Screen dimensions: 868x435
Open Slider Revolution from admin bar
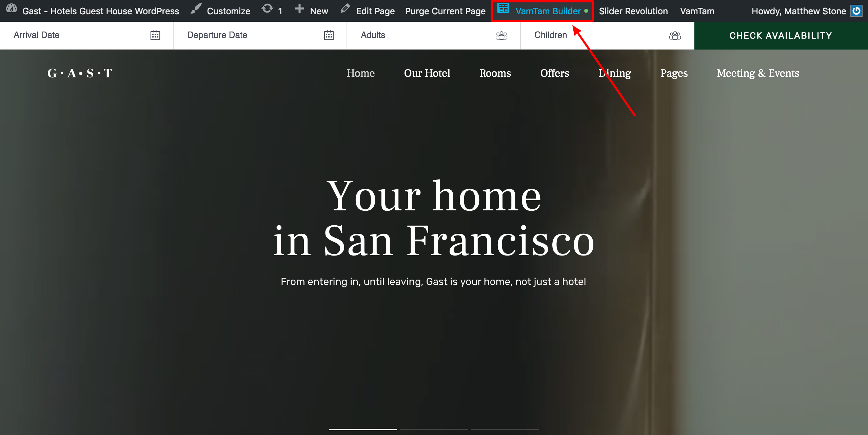click(x=633, y=11)
